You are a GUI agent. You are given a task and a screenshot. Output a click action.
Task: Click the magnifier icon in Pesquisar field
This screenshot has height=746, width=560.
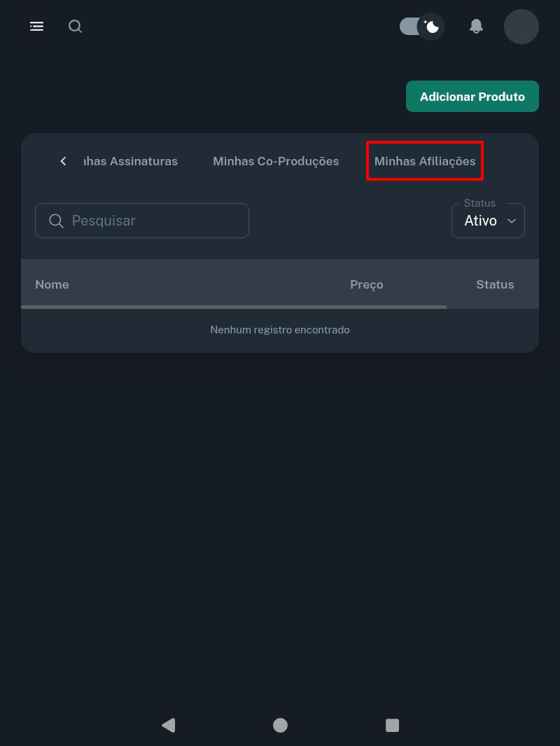(57, 221)
